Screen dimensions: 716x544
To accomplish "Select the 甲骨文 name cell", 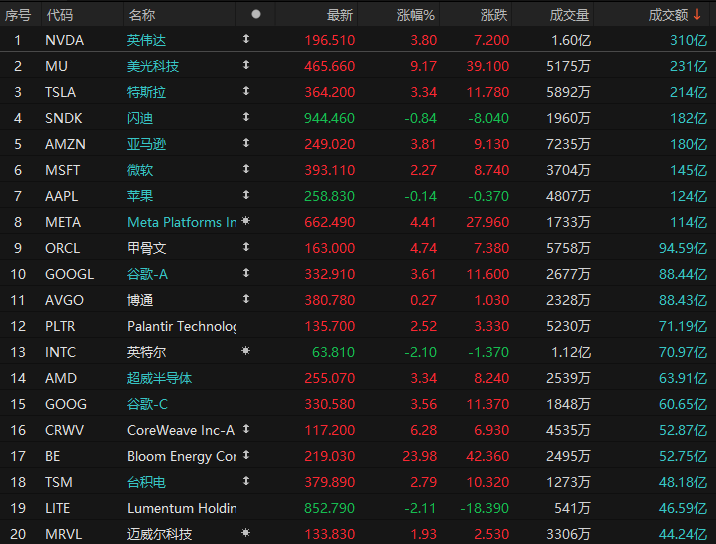I will click(x=146, y=248).
